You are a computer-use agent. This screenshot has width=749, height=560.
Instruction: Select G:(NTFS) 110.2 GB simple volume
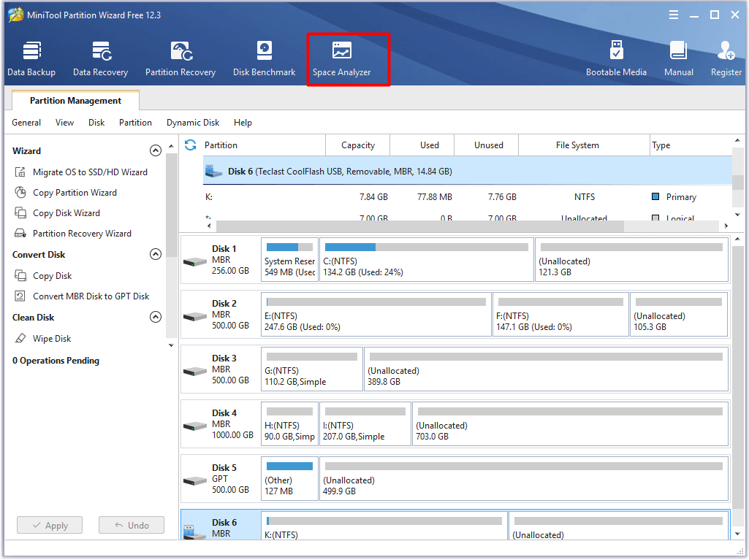tap(312, 369)
